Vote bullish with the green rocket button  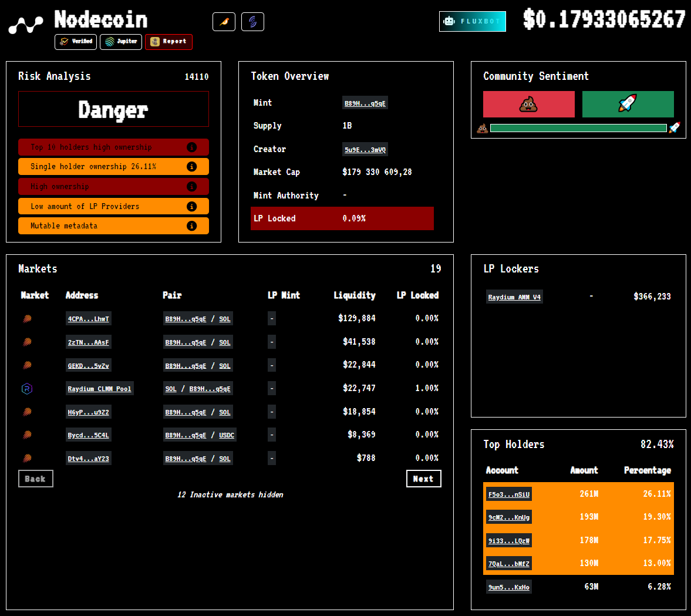[x=628, y=104]
